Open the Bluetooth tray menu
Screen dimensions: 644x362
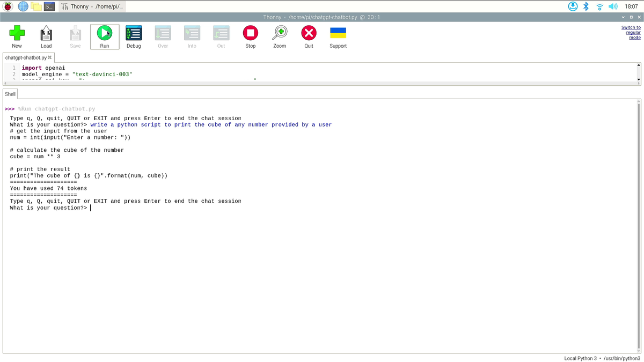point(586,6)
